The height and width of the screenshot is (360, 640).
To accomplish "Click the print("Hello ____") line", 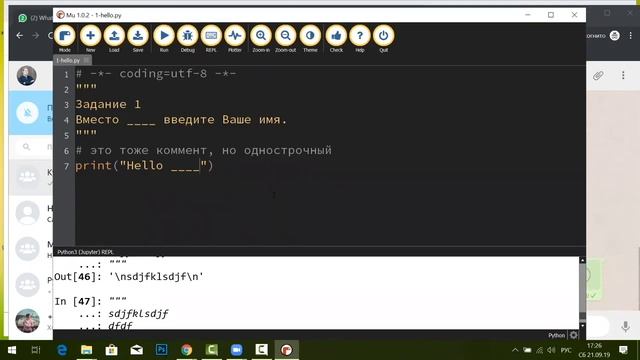I will pyautogui.click(x=144, y=166).
